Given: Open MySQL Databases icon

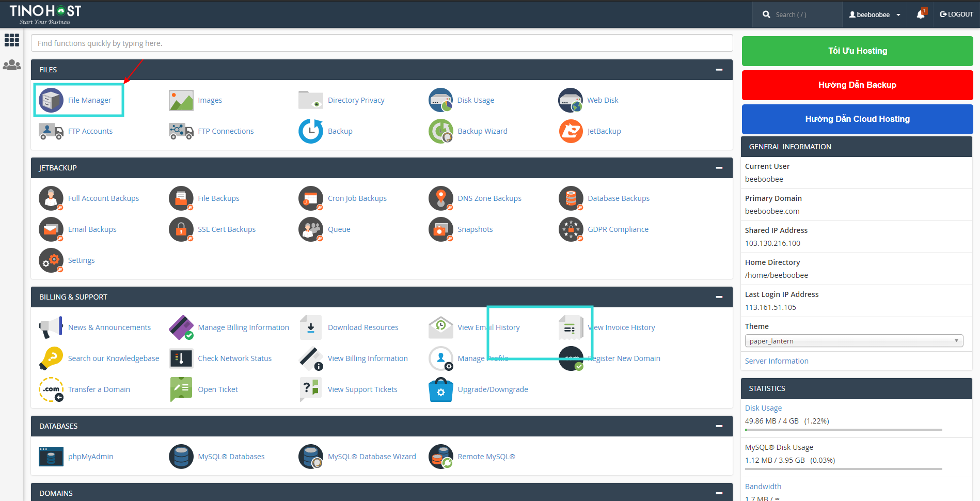Looking at the screenshot, I should 181,457.
